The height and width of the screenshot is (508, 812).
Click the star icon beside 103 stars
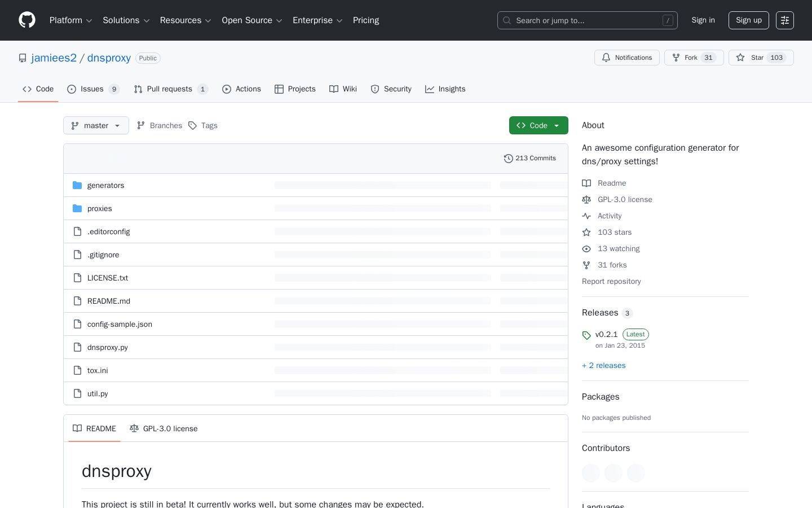(x=586, y=232)
